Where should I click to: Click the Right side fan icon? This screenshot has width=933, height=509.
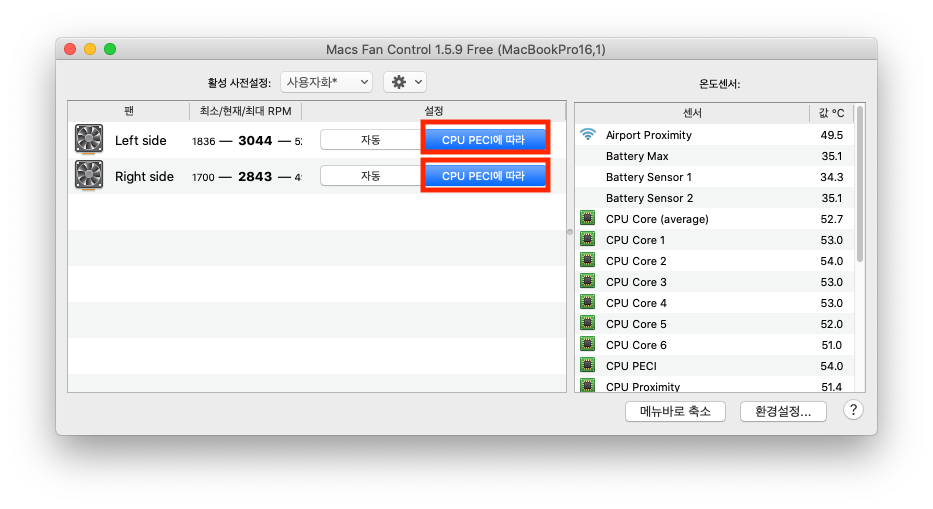[89, 176]
